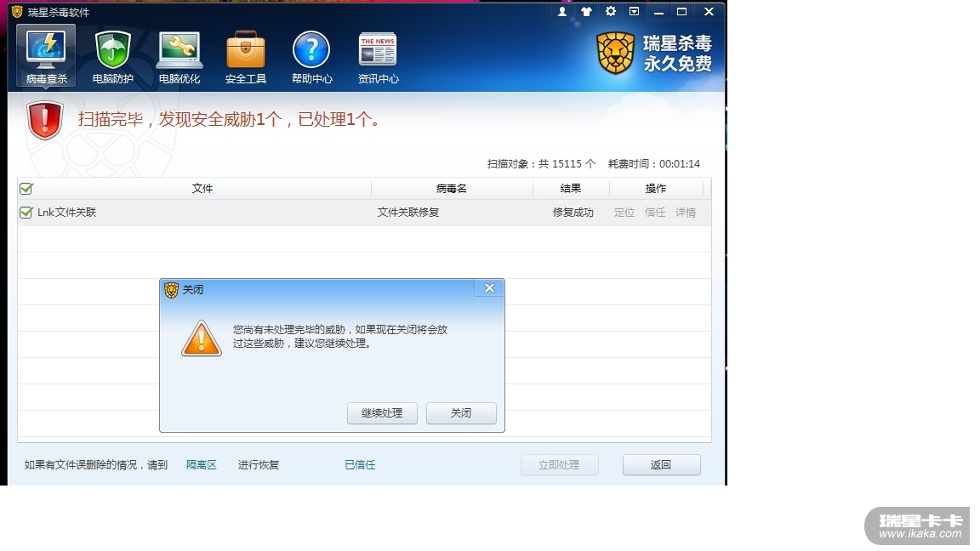Open the 隔离区 quarantine link
980x551 pixels.
click(x=202, y=465)
